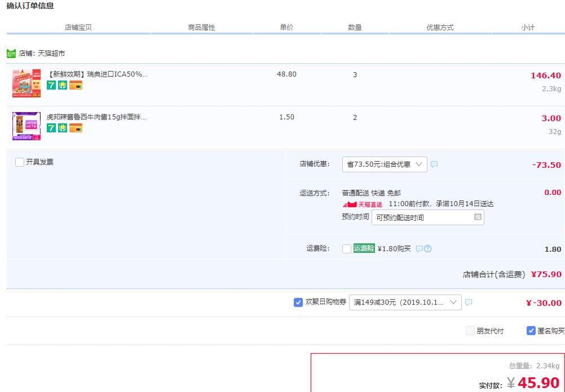Click the 7-day return badge on the 虎邦辣酱 product
Viewport: 565px width, 392px height.
tap(51, 128)
